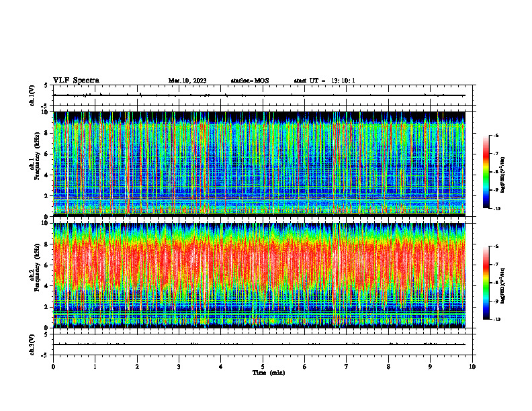Click the ch.1 color bar "-6" tick label
This screenshot has width=532, height=411.
coord(496,135)
